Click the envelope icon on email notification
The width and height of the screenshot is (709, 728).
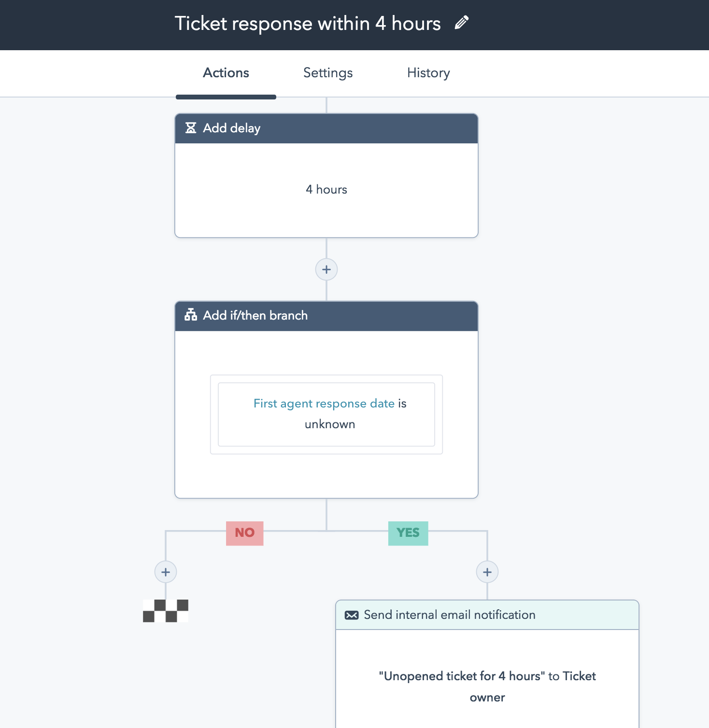point(352,615)
